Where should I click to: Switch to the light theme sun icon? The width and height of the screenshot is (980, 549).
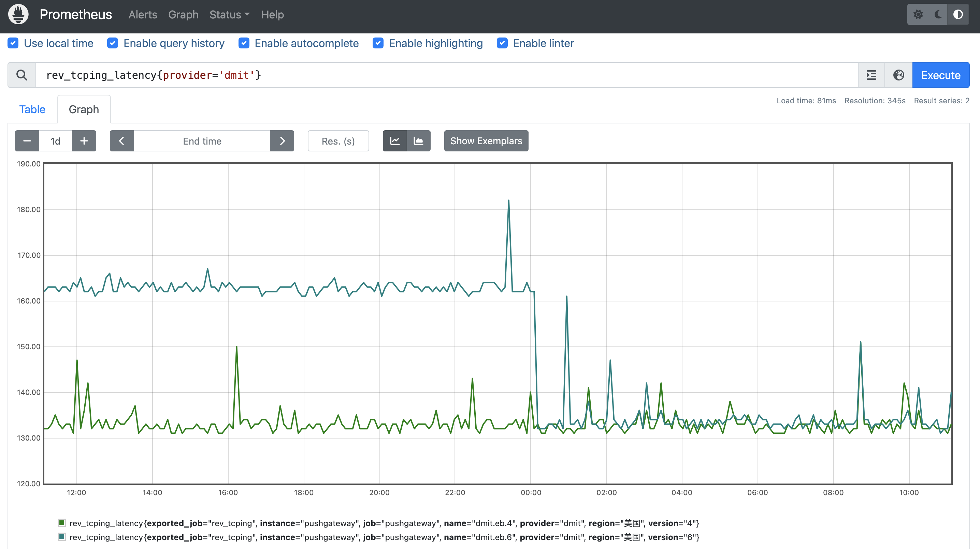click(x=918, y=14)
